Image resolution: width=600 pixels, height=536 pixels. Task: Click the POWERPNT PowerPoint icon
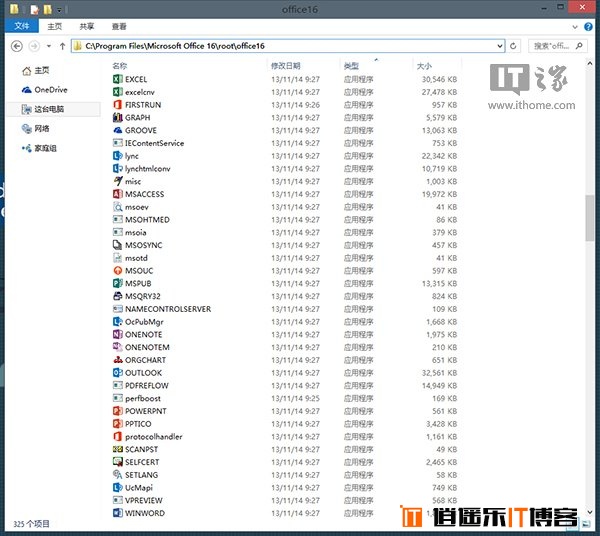pyautogui.click(x=117, y=411)
